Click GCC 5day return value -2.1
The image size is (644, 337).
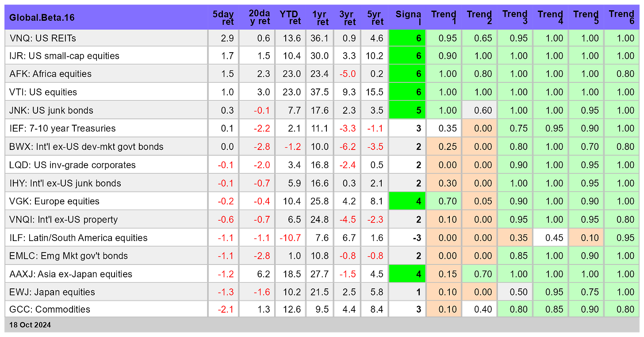click(225, 309)
